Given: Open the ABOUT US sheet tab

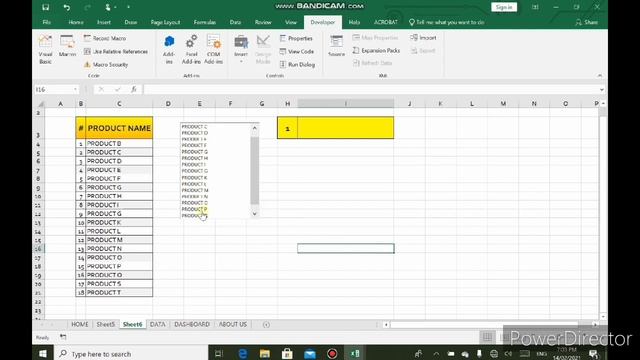Looking at the screenshot, I should 233,324.
